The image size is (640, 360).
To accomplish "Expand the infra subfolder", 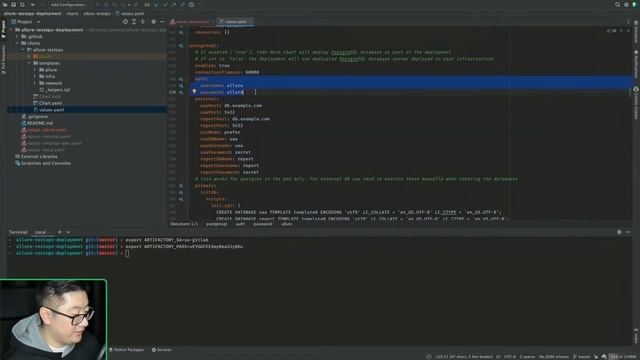I will tap(35, 76).
